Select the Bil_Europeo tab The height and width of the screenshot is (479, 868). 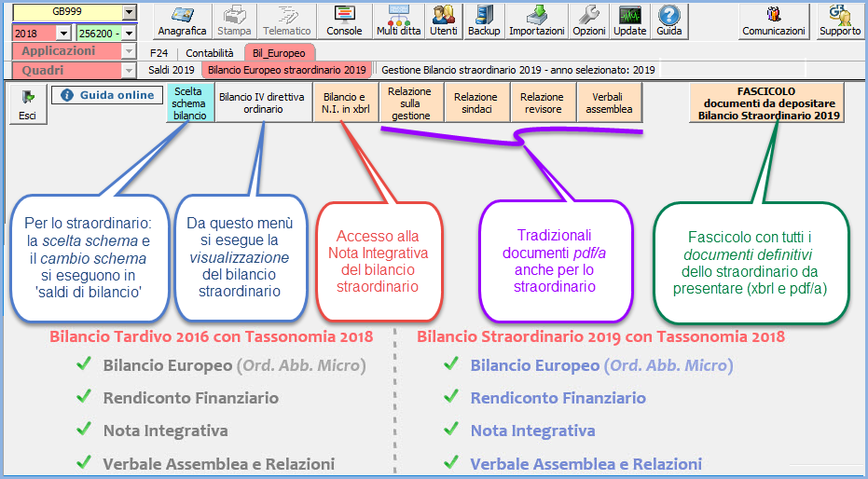(279, 53)
